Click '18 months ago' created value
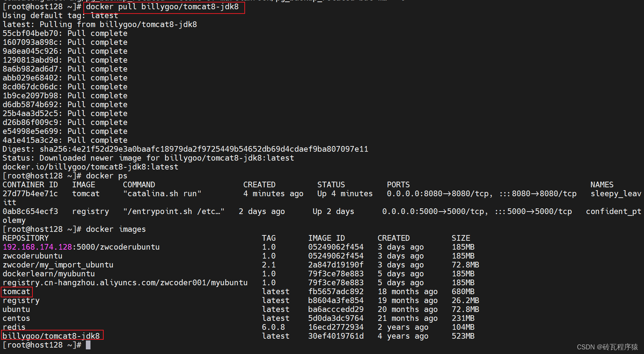Viewport: 644px width, 354px height. pyautogui.click(x=407, y=292)
